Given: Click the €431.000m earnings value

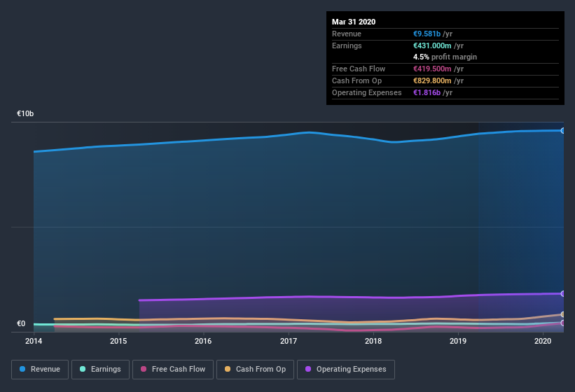Looking at the screenshot, I should 432,45.
